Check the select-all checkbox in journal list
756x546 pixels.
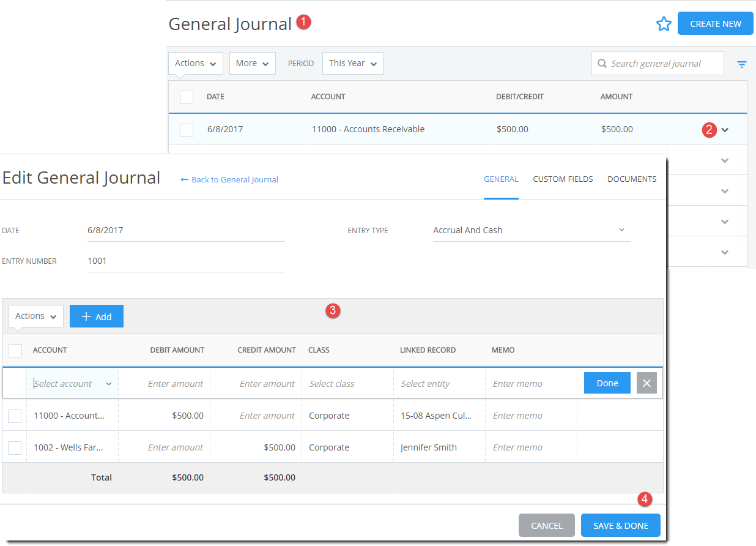(x=186, y=97)
